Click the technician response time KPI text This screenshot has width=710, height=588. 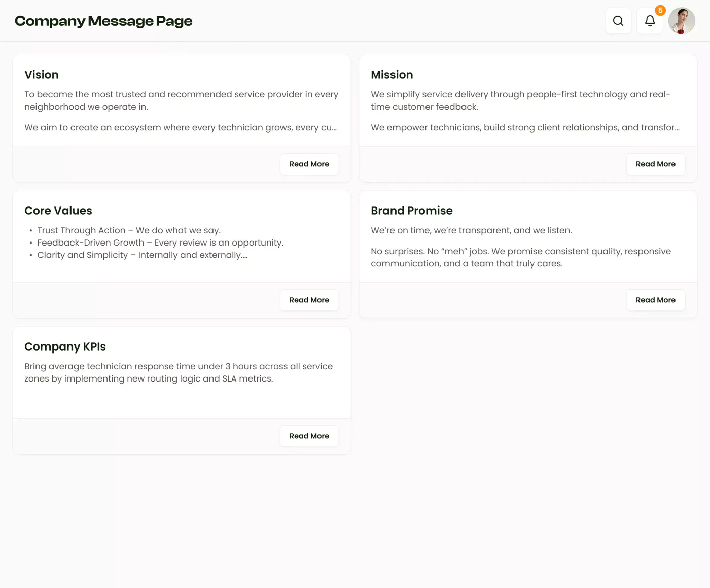point(179,372)
